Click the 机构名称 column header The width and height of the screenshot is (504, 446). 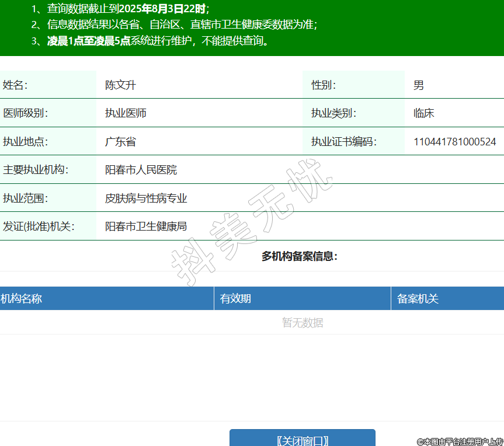(x=22, y=299)
